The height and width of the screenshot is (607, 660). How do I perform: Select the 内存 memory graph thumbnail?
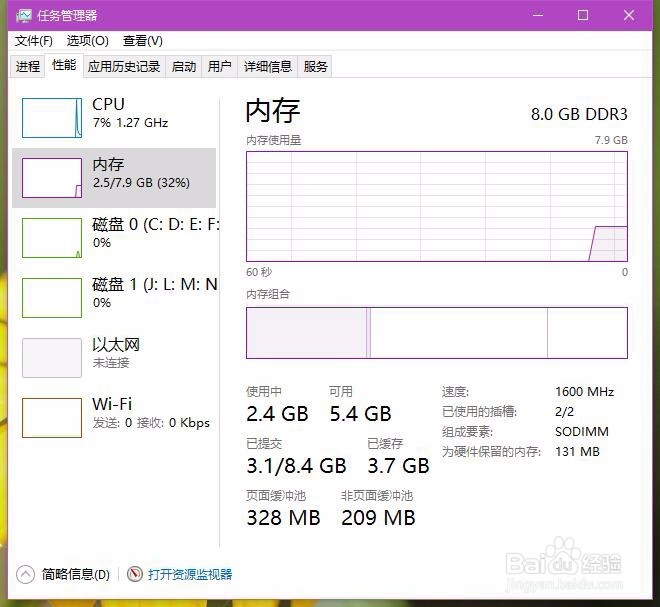pyautogui.click(x=52, y=178)
